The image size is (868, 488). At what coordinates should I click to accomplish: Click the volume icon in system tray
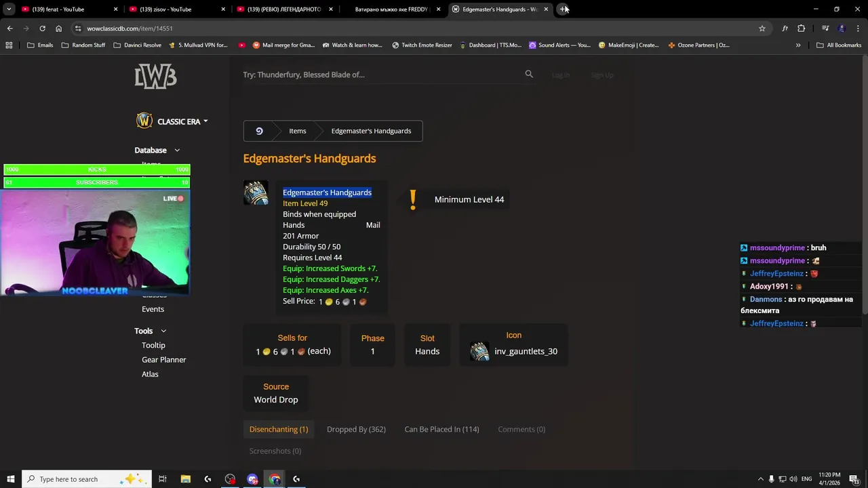[x=793, y=479]
